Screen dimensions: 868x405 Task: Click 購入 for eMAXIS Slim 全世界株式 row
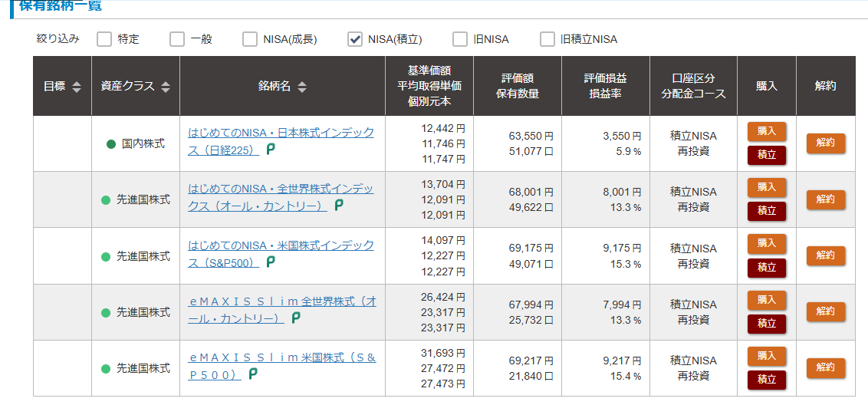point(767,300)
